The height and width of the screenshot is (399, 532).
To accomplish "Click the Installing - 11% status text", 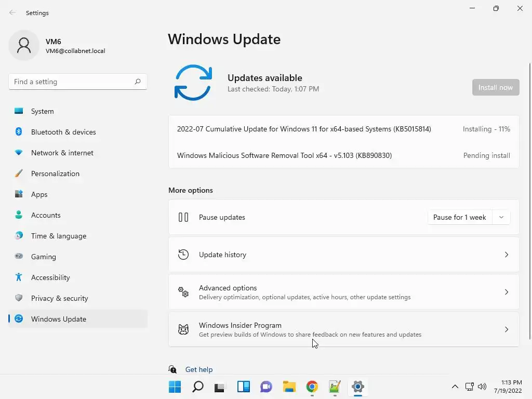I will pyautogui.click(x=486, y=129).
